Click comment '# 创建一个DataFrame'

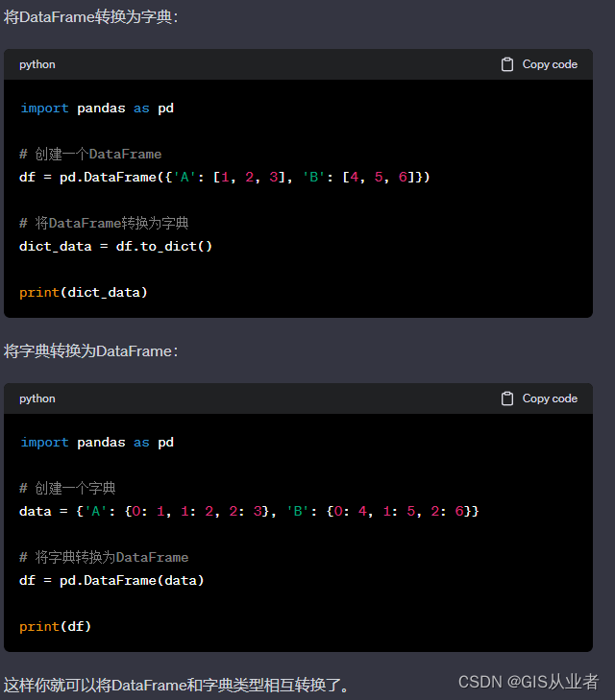(90, 154)
